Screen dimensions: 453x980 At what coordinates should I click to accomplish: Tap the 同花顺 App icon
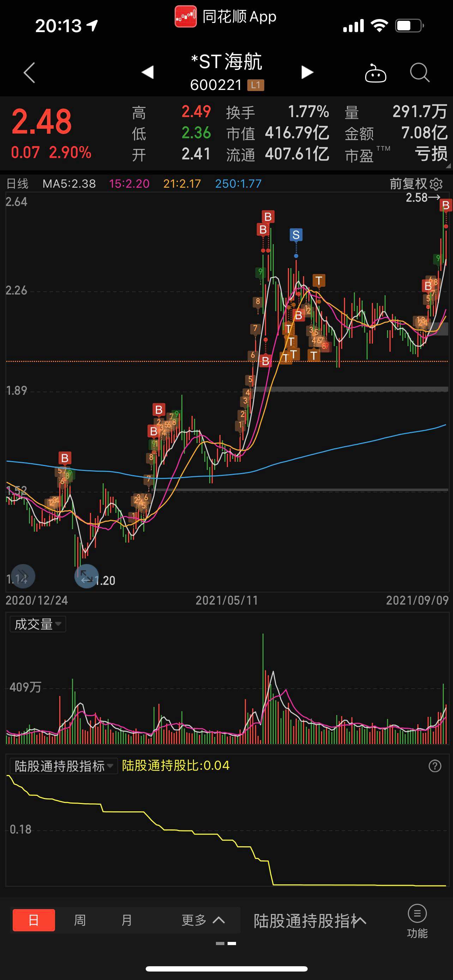point(186,17)
